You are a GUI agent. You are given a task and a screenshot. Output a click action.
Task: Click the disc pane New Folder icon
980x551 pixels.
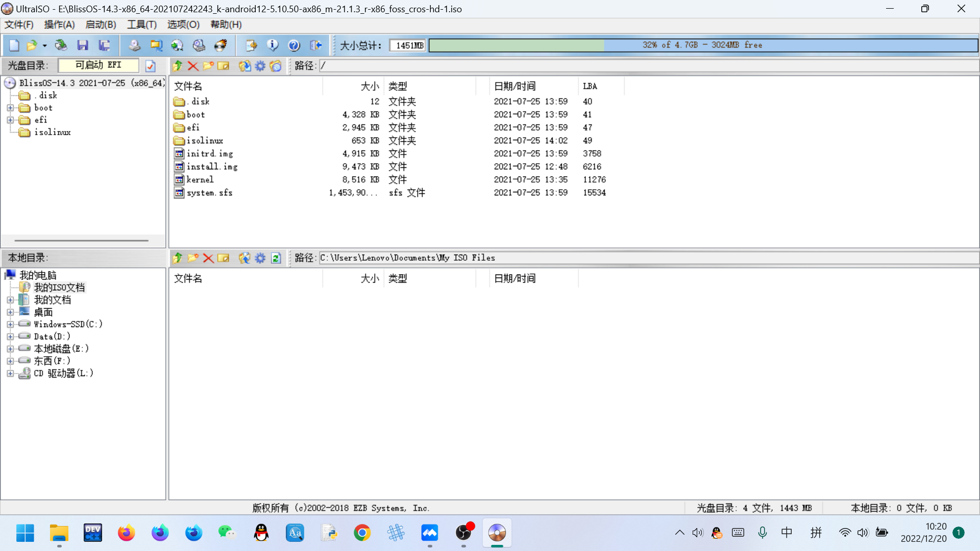tap(208, 66)
